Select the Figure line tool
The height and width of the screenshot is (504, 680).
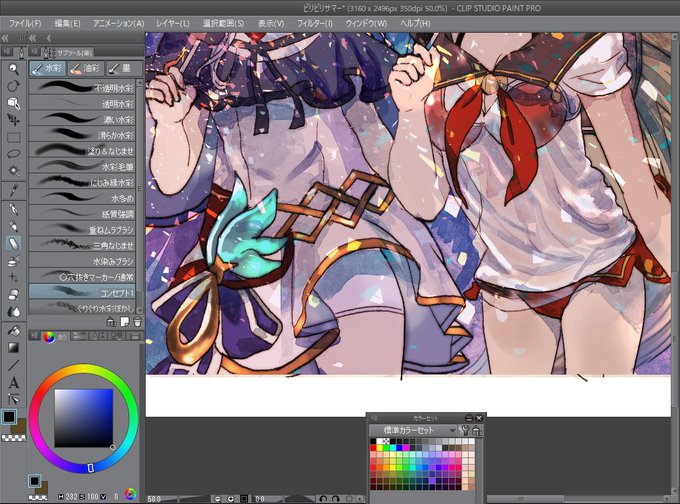coord(14,365)
